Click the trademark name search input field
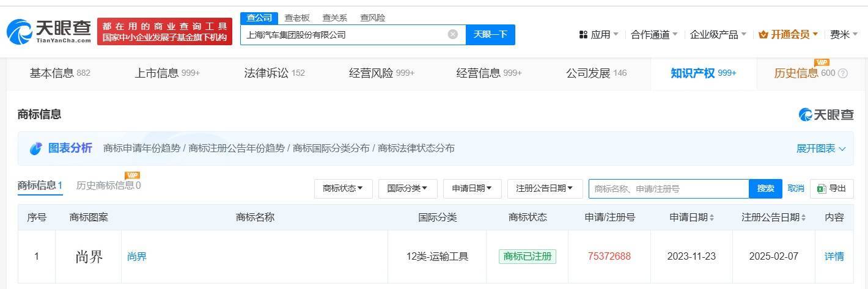 pos(668,189)
